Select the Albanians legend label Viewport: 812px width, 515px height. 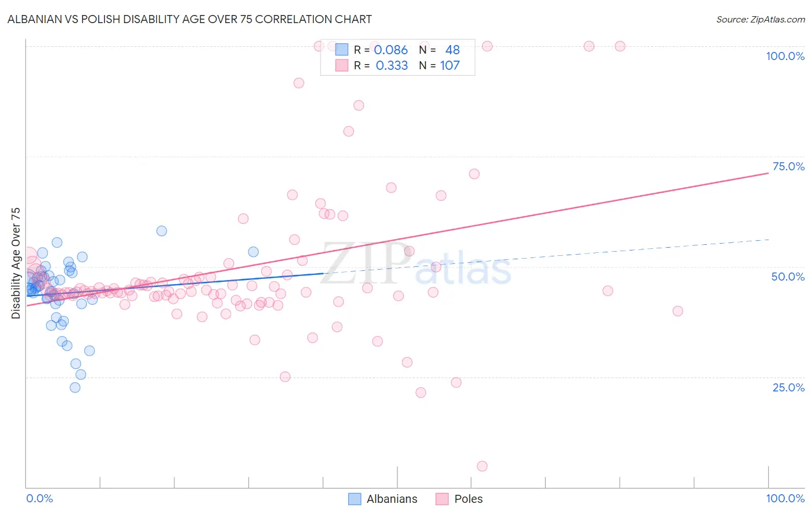tap(392, 499)
